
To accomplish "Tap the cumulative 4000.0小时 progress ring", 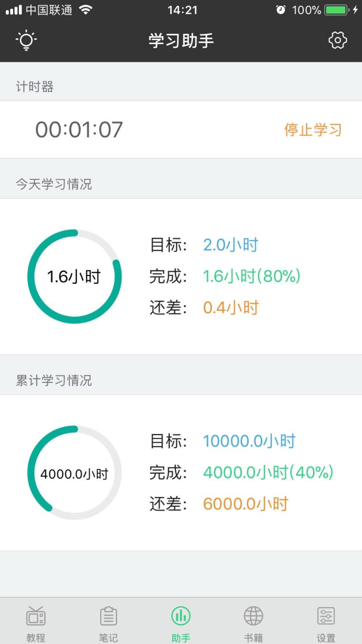I will pos(75,473).
